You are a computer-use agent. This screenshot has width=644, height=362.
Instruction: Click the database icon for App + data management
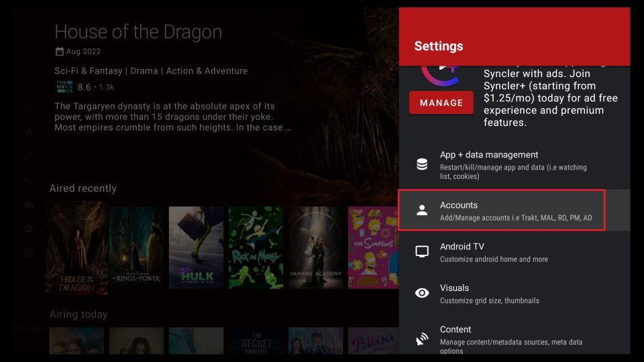coord(422,164)
